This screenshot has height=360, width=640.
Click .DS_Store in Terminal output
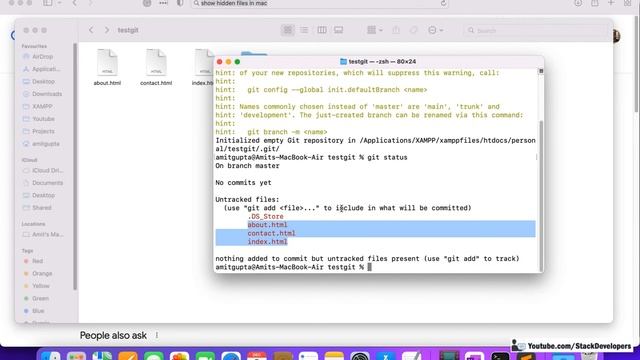265,216
